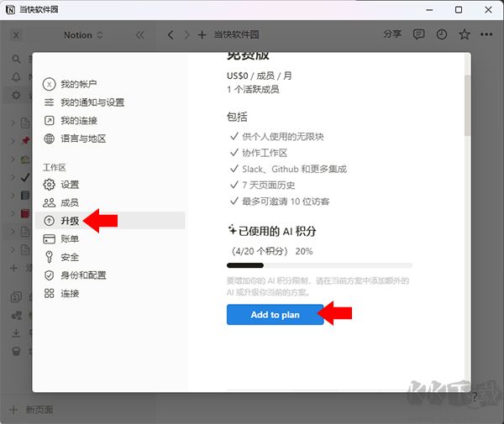Click the Add to plan button
Viewport: 504px width, 424px height.
(275, 315)
